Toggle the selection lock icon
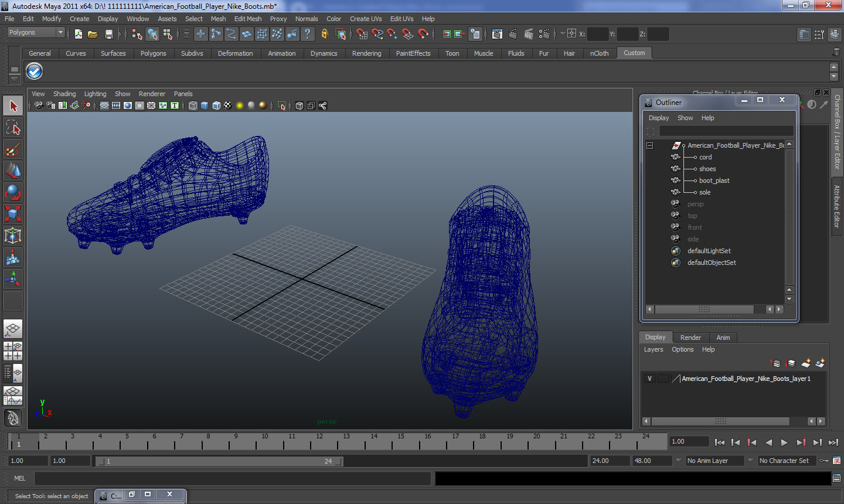The width and height of the screenshot is (844, 504). (325, 34)
